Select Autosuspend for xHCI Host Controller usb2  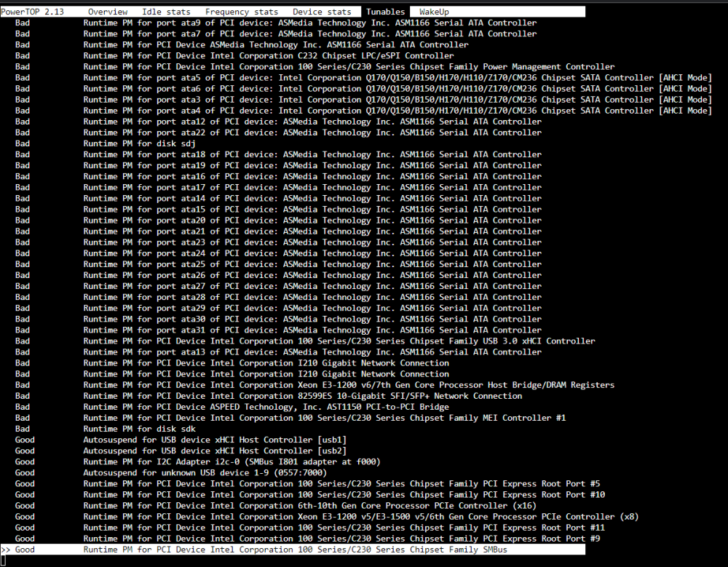click(x=181, y=451)
